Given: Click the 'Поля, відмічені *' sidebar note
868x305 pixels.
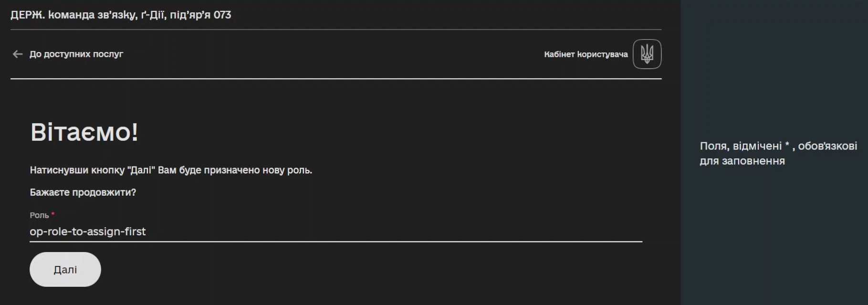Looking at the screenshot, I should [x=745, y=146].
